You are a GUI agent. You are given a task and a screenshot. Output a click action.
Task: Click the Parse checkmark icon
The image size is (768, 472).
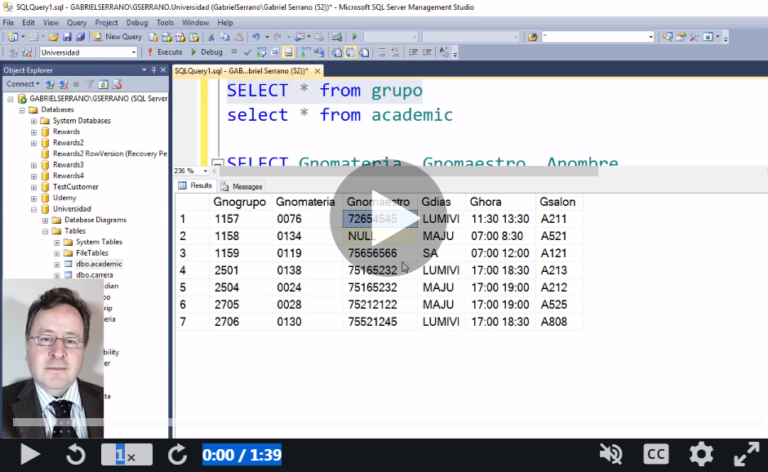click(247, 52)
